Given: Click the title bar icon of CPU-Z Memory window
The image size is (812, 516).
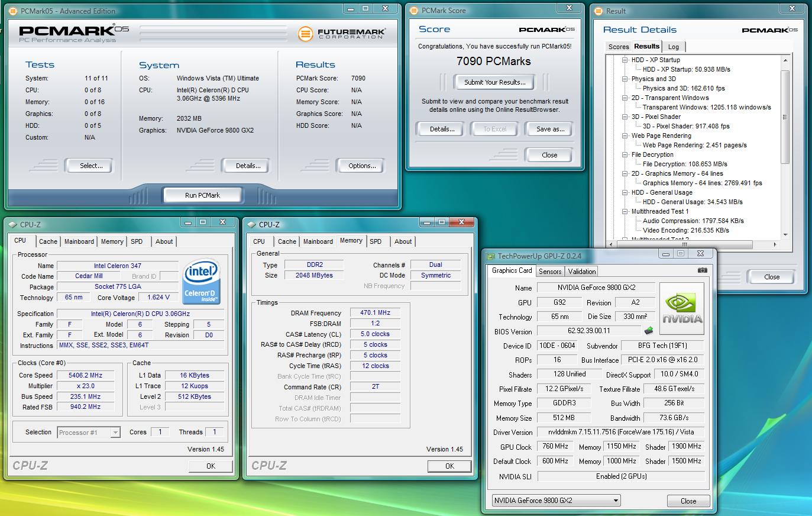Looking at the screenshot, I should [x=251, y=224].
